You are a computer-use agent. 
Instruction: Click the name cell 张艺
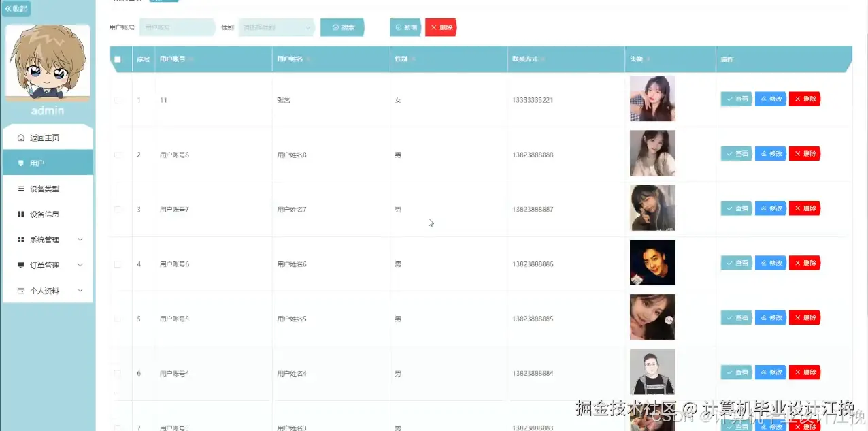click(x=283, y=100)
